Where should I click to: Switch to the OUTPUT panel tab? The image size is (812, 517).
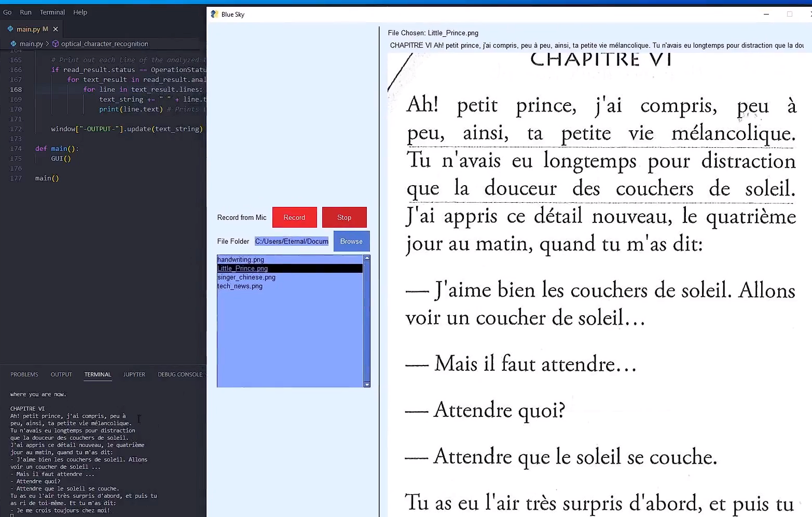(61, 374)
